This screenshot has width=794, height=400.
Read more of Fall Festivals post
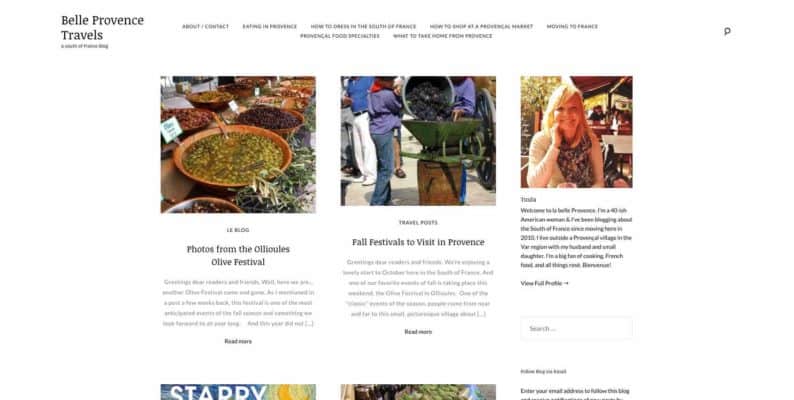[x=418, y=332]
